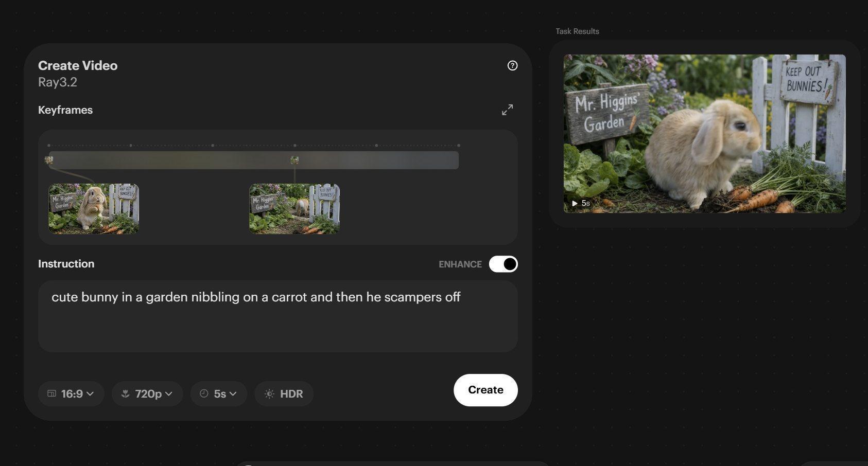
Task: Click the first keyframe marker on timeline
Action: [x=49, y=160]
